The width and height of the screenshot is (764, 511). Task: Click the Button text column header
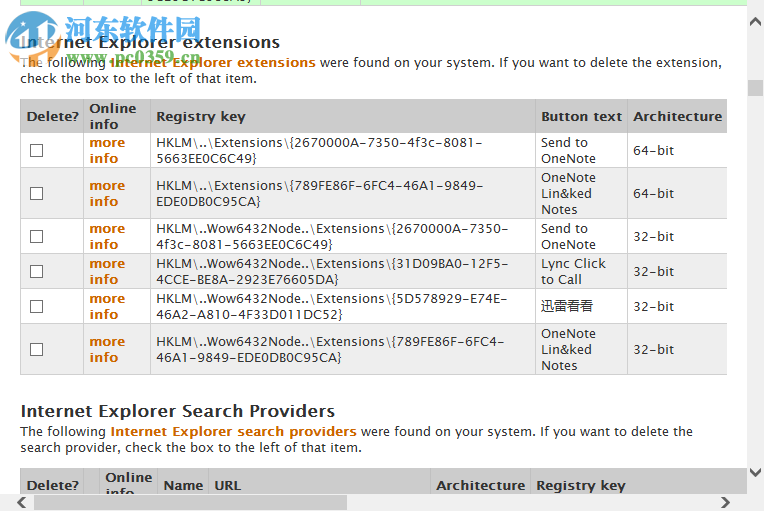click(x=581, y=117)
